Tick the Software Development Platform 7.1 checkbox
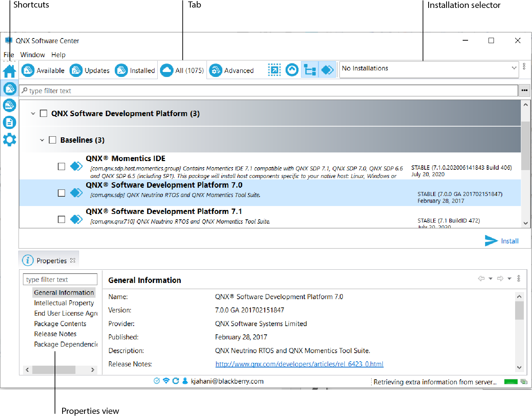 tap(61, 219)
